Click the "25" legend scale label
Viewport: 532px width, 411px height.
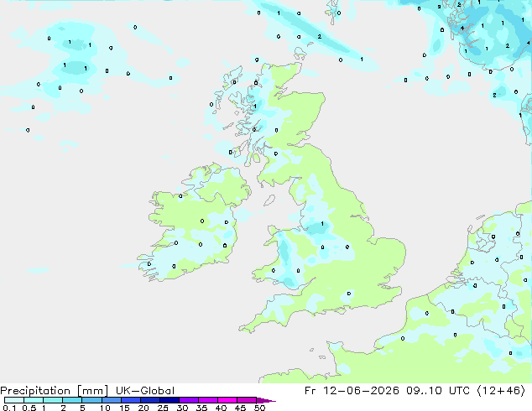point(163,408)
